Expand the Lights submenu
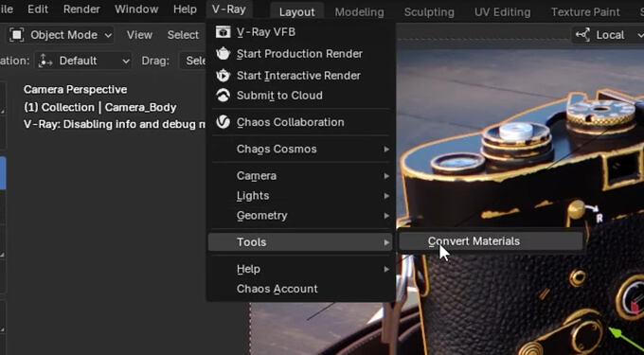 pos(301,195)
